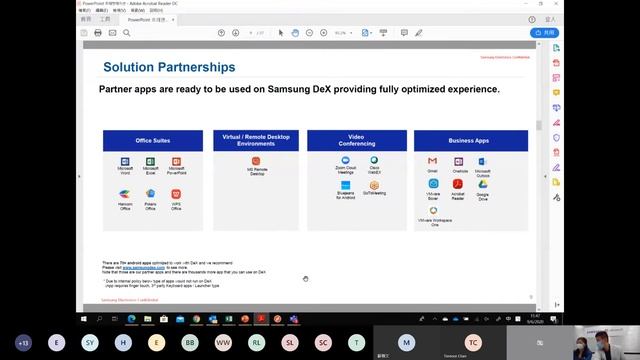This screenshot has height=360, width=640.
Task: Open the www.samsungdex.com link on slide
Action: (144, 268)
